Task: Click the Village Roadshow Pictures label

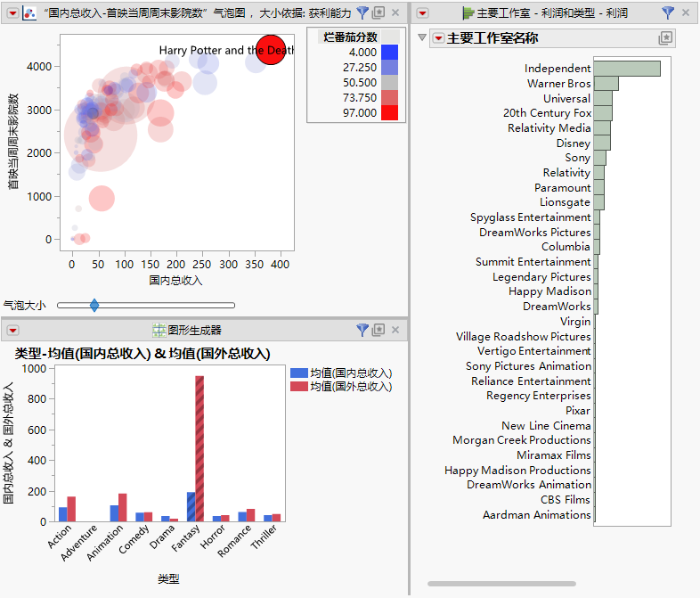Action: pos(523,336)
